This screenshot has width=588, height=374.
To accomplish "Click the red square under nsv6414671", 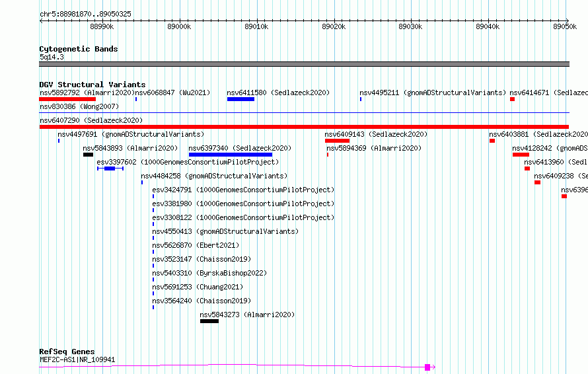I will click(512, 99).
